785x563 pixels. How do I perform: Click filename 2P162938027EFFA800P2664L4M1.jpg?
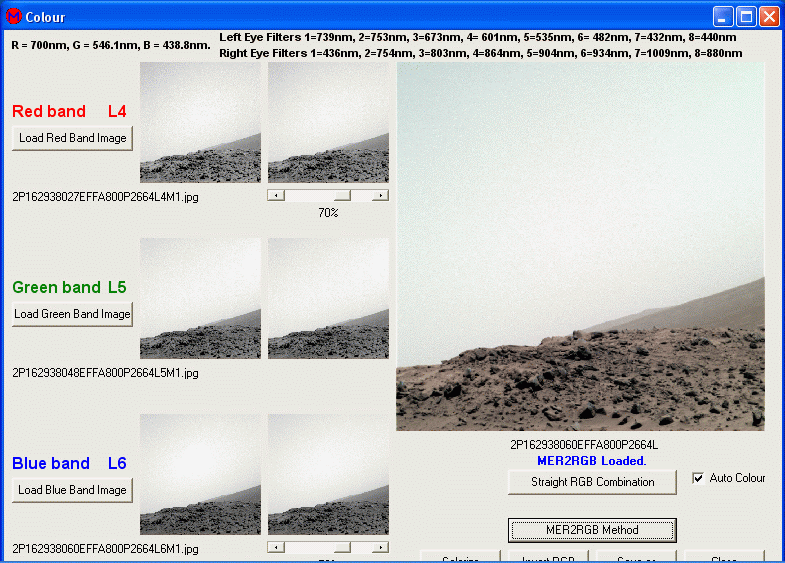[105, 197]
